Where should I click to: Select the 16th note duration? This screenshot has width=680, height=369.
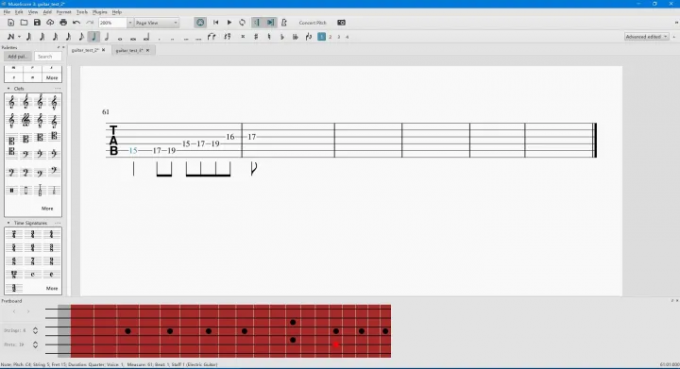68,37
